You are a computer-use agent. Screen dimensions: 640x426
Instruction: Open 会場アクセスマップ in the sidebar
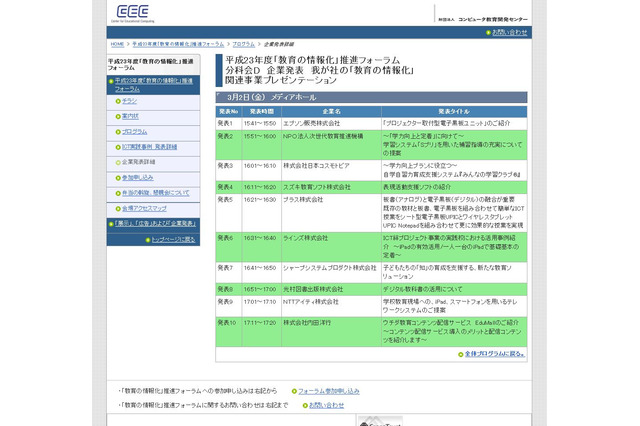[x=144, y=209]
